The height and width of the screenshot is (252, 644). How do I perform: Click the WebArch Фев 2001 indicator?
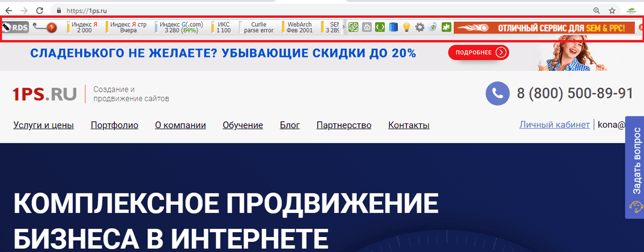[298, 27]
